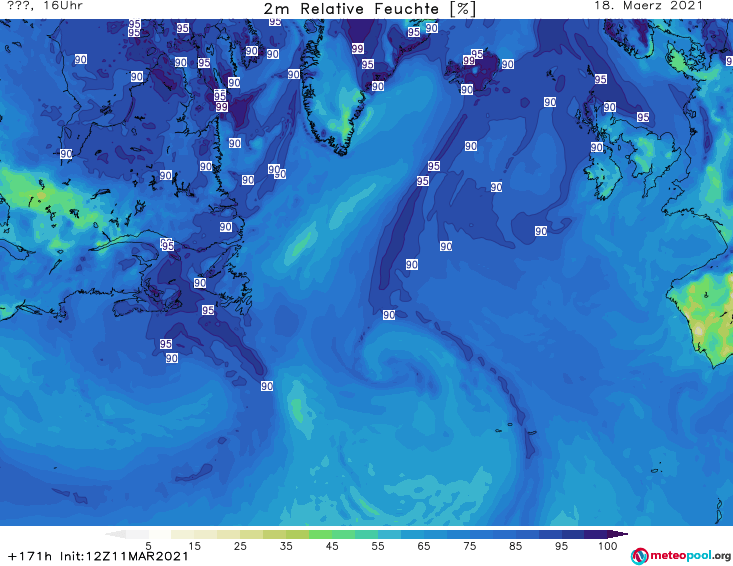Click the '5' label on the color scale
Screen dimensions: 733x566
coord(148,546)
